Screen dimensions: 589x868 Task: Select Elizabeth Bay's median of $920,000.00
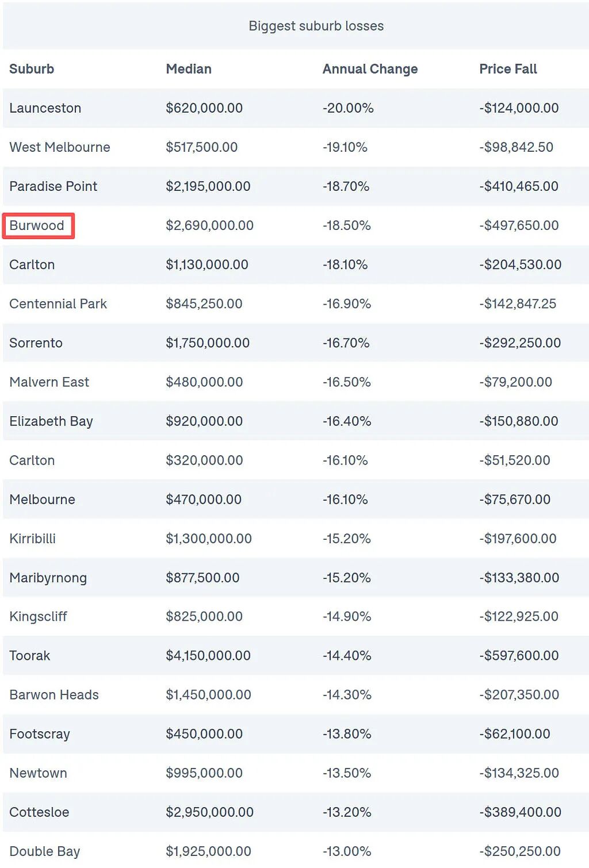click(x=204, y=421)
